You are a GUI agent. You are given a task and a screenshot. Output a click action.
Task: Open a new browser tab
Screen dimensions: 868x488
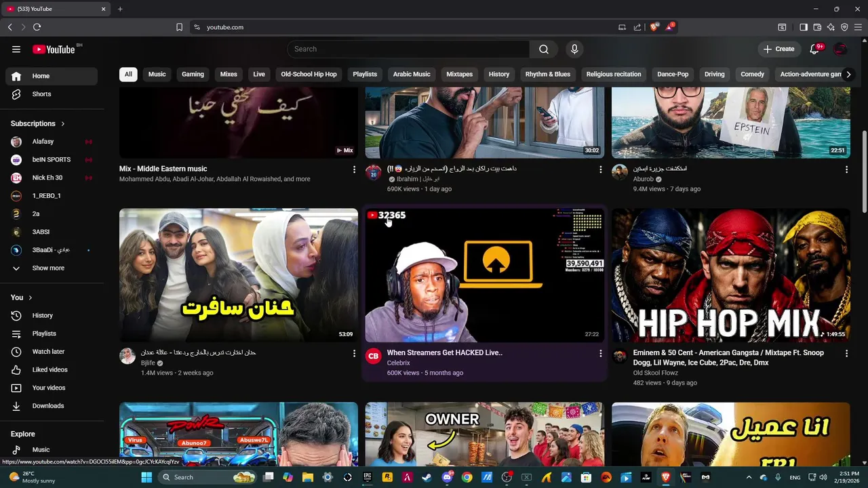point(120,9)
